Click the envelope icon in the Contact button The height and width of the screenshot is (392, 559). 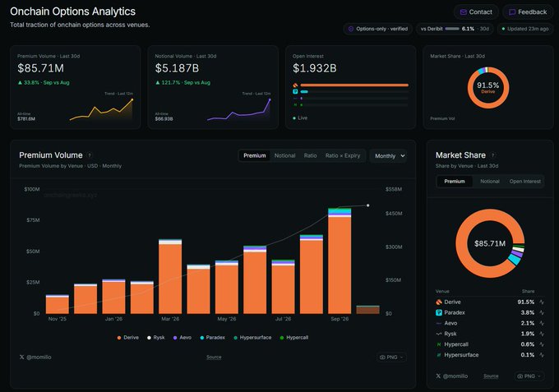click(x=463, y=12)
